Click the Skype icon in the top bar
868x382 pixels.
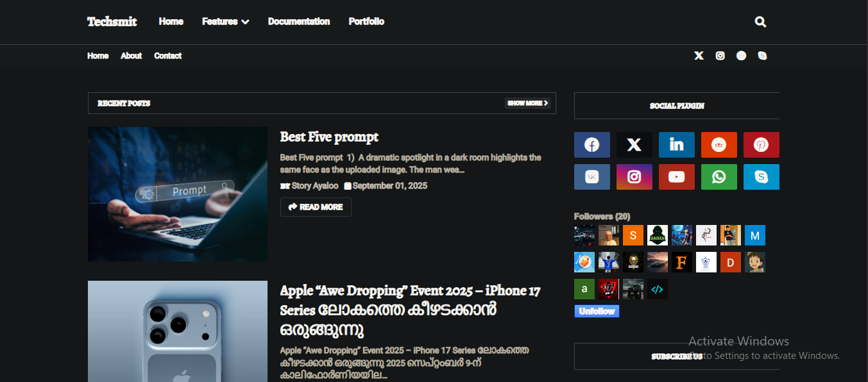(762, 56)
